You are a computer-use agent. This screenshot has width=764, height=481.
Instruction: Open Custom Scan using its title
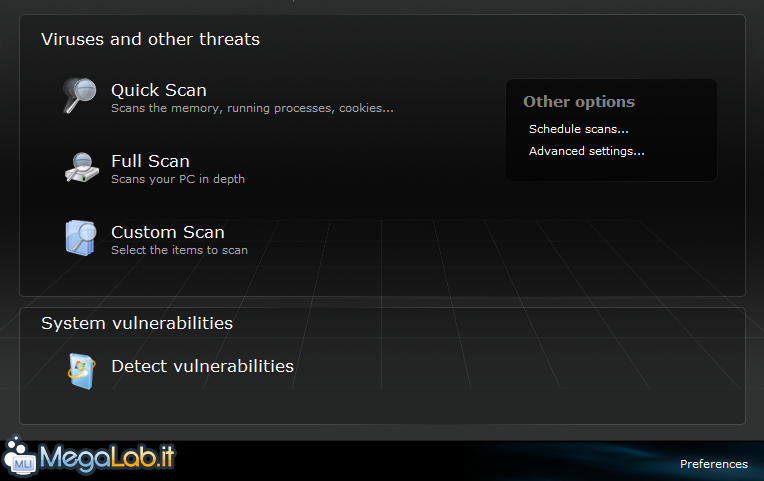click(x=168, y=232)
